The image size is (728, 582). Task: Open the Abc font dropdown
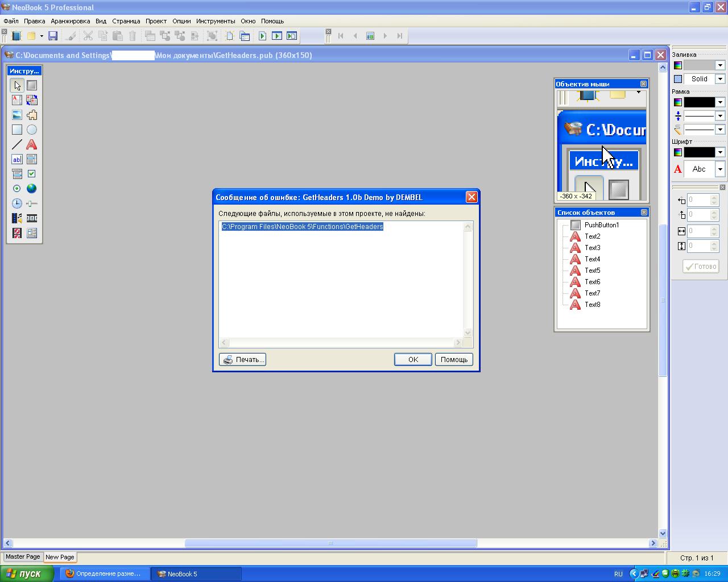(x=720, y=169)
